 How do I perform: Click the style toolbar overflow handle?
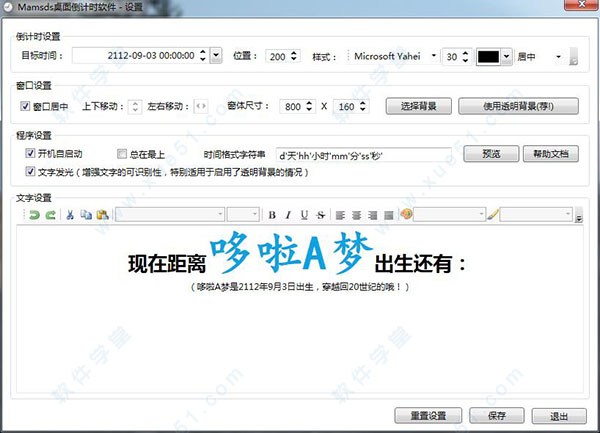573,56
